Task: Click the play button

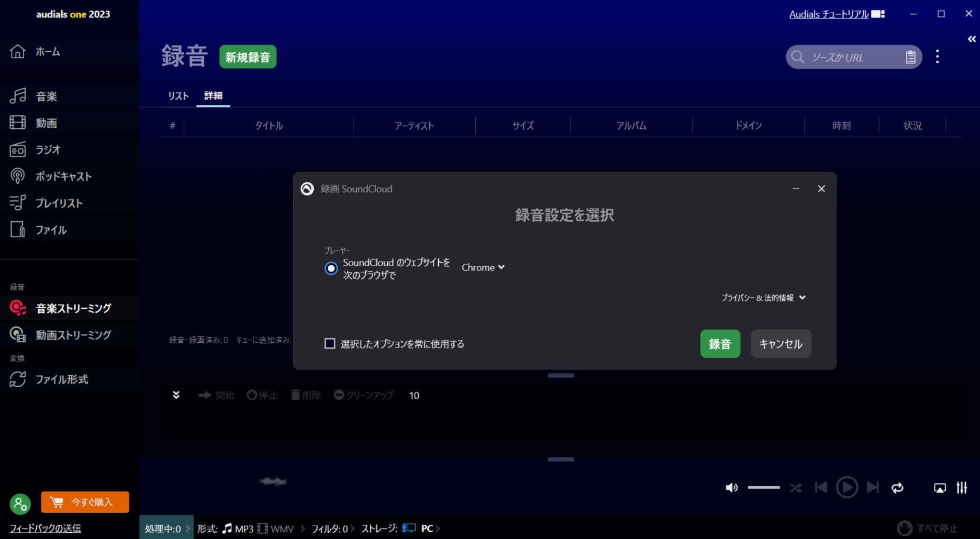Action: coord(847,487)
